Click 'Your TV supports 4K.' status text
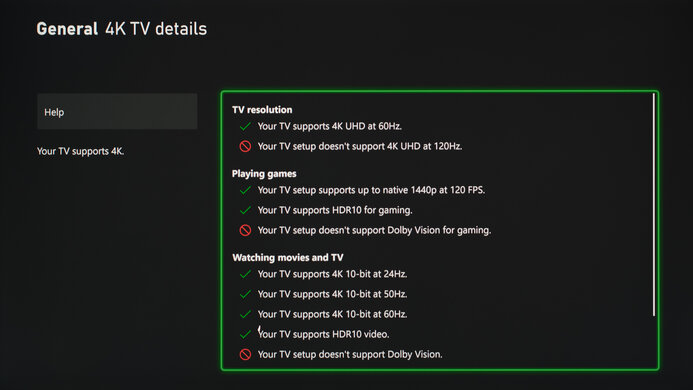Viewport: 693px width, 390px height. coord(80,151)
